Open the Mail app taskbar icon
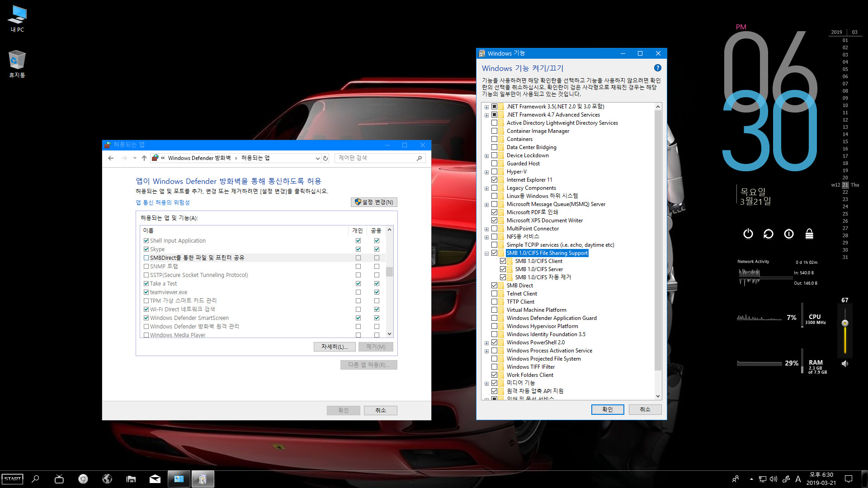 tap(155, 479)
